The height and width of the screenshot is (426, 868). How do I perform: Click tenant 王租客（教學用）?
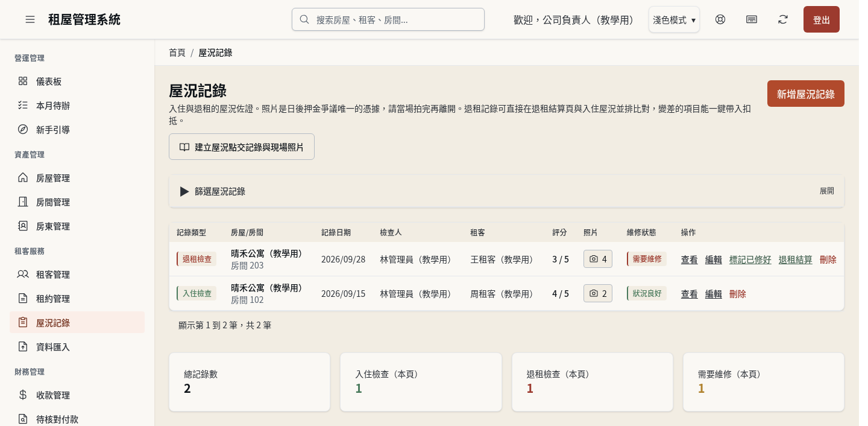click(505, 259)
